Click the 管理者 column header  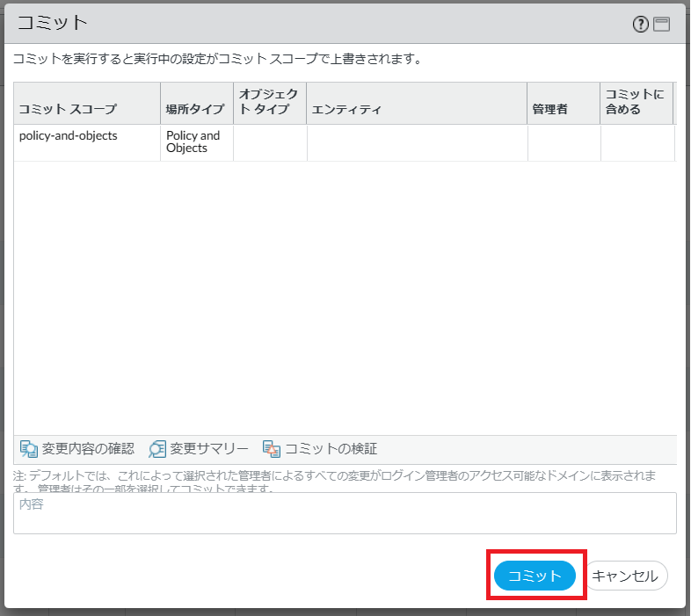coord(564,103)
